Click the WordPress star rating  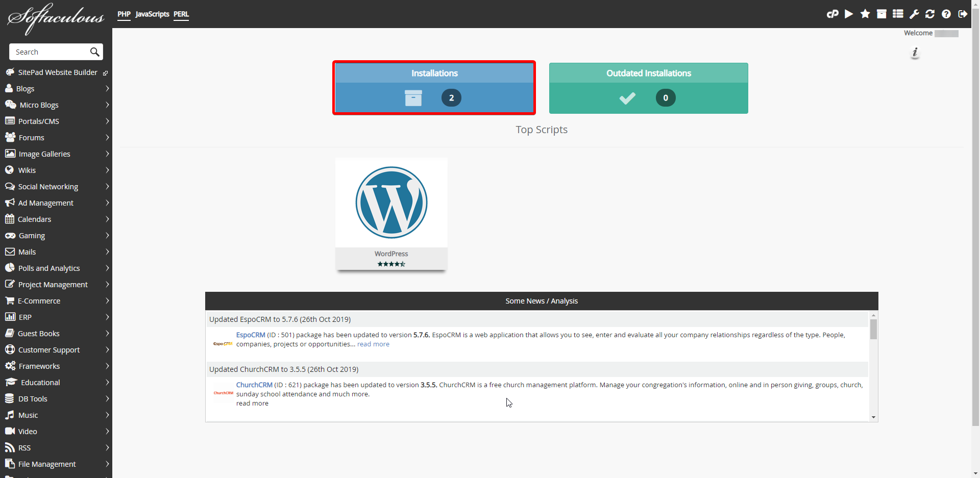[391, 264]
